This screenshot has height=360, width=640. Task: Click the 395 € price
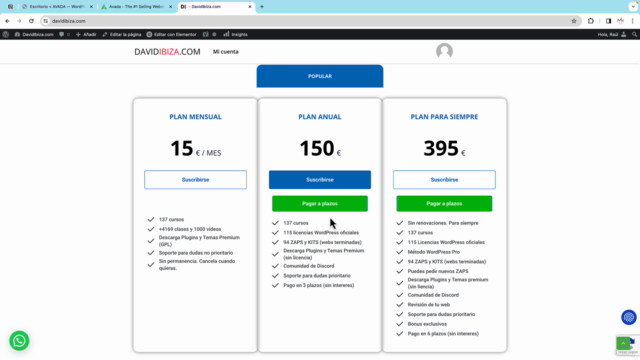point(444,148)
